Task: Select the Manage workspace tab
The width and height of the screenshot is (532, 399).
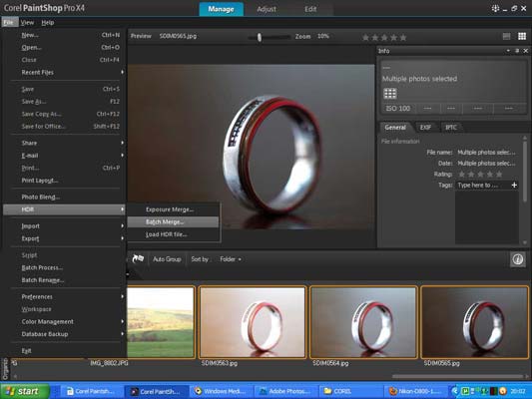Action: 221,9
